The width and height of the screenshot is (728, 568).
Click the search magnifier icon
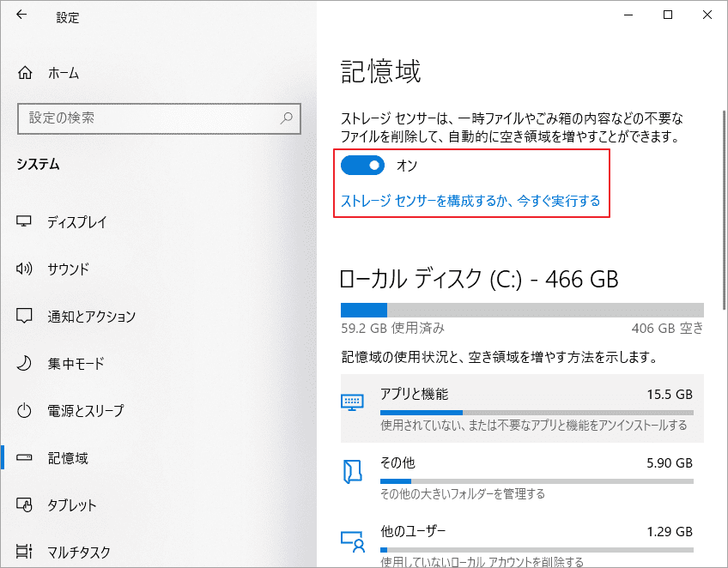click(x=287, y=118)
